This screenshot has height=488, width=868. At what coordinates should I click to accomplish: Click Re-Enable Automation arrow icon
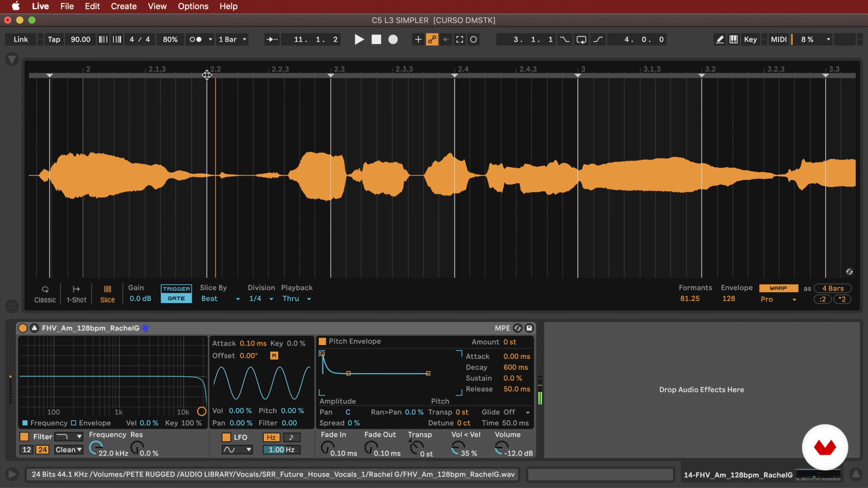pyautogui.click(x=446, y=39)
